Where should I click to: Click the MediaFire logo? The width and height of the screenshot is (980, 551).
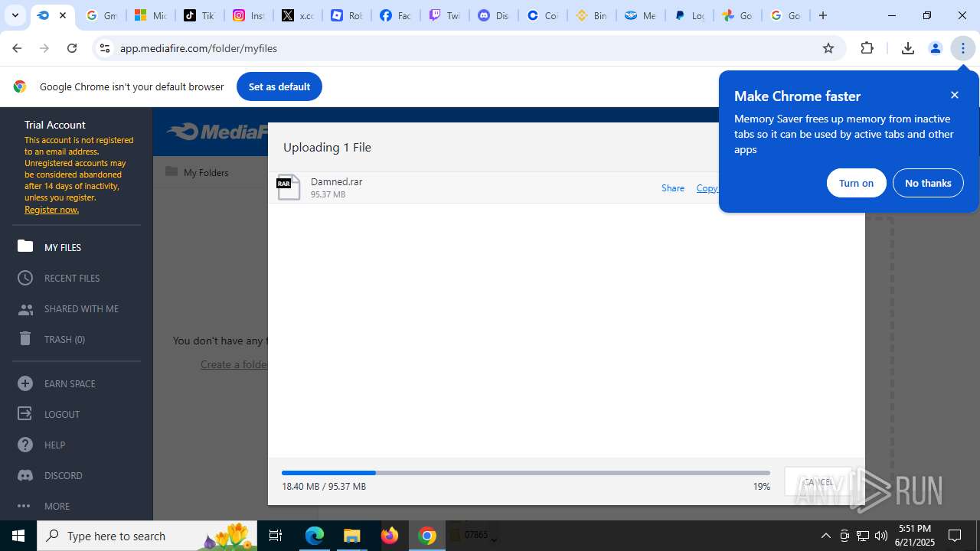click(x=217, y=132)
